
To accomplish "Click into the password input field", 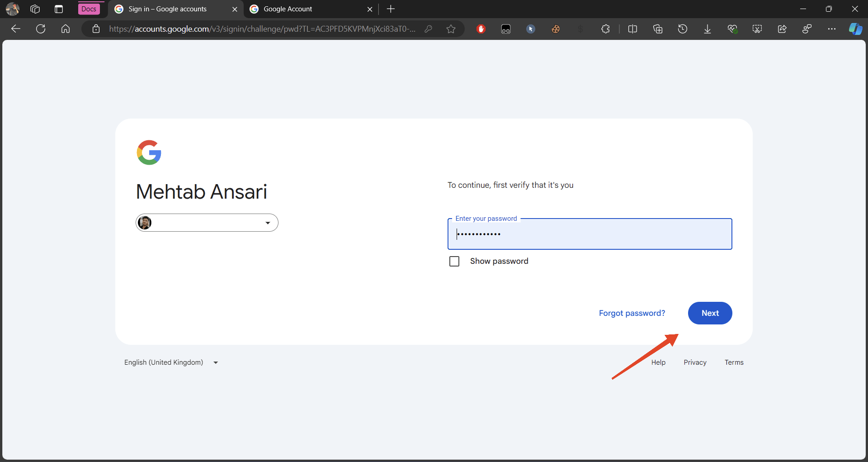I will tap(590, 234).
